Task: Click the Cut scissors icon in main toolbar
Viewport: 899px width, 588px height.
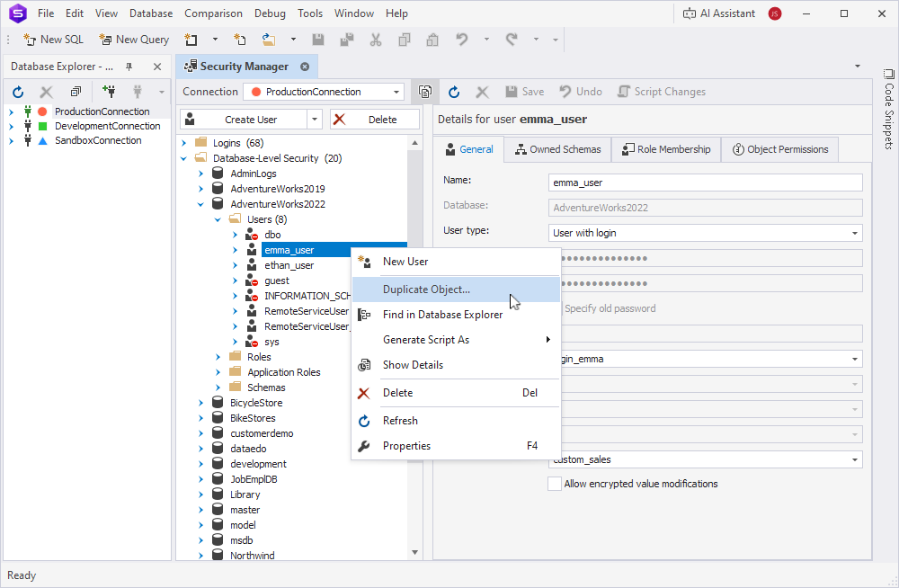Action: tap(375, 40)
